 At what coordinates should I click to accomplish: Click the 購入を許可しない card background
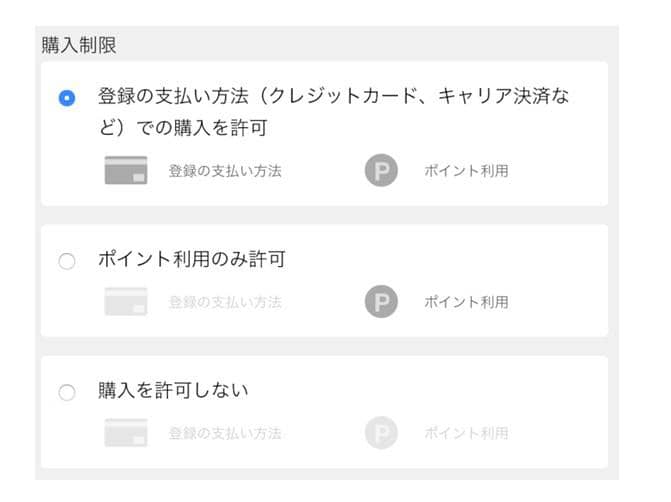(324, 412)
